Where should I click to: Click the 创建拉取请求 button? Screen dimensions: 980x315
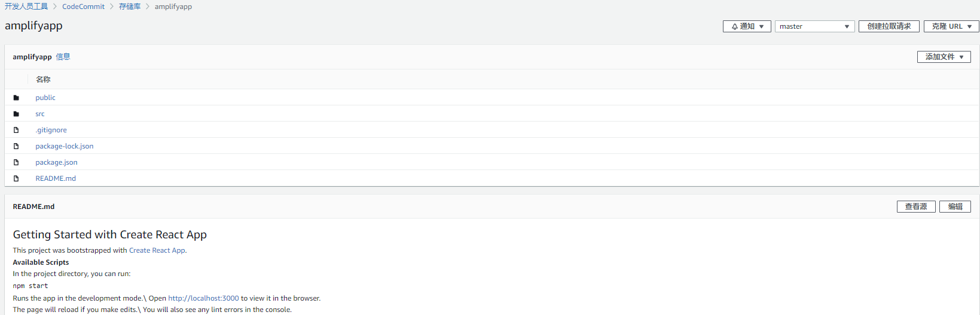point(889,26)
